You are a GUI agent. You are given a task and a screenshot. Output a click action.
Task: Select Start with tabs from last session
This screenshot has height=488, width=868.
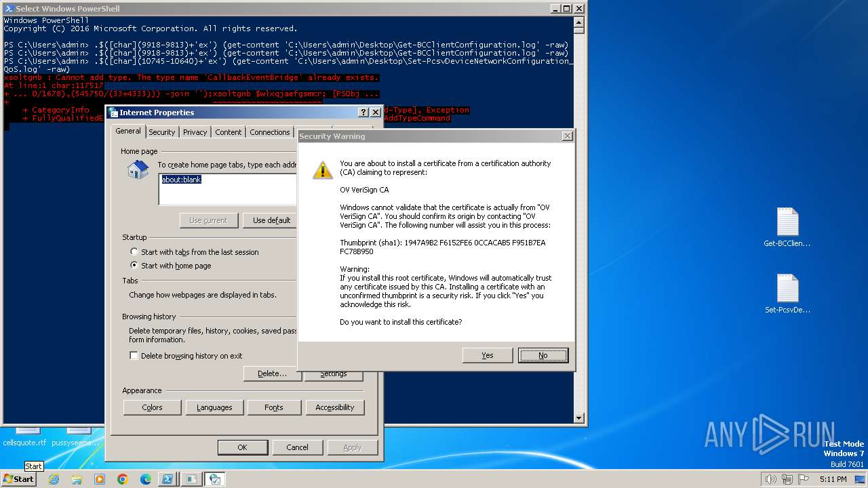point(194,252)
